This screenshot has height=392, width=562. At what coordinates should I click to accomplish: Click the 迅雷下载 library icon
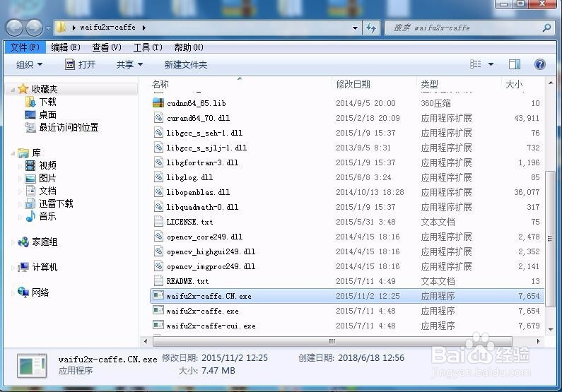coord(30,203)
